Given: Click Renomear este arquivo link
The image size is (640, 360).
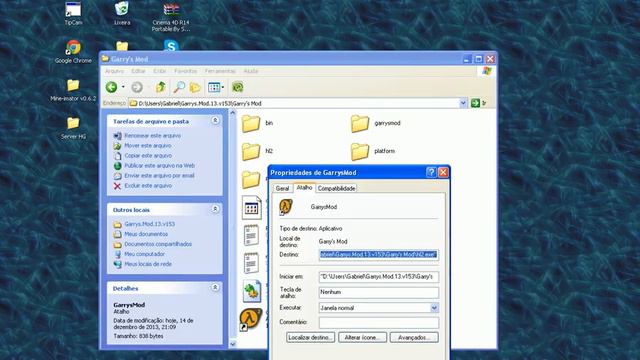Looking at the screenshot, I should pos(152,136).
